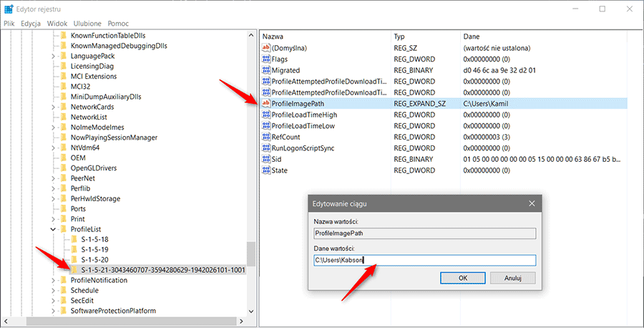Screen dimensions: 644x328
Task: Open the Pomoc menu
Action: coord(118,24)
